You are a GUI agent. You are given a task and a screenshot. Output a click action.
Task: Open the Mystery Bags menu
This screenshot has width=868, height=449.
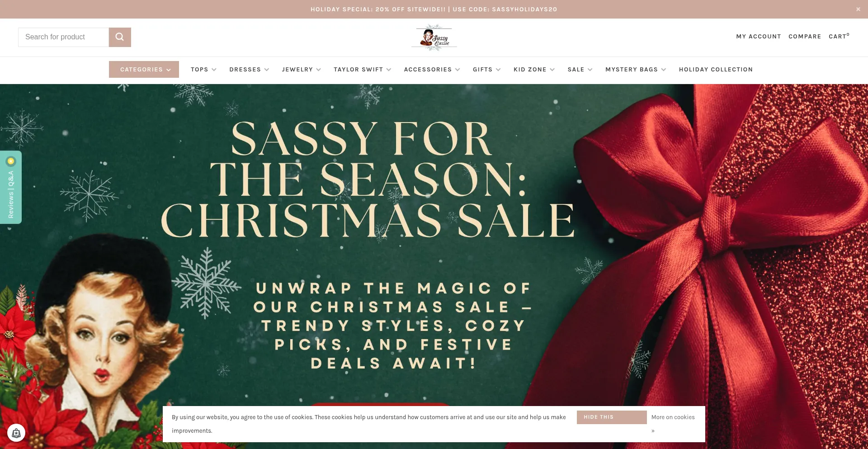point(636,70)
